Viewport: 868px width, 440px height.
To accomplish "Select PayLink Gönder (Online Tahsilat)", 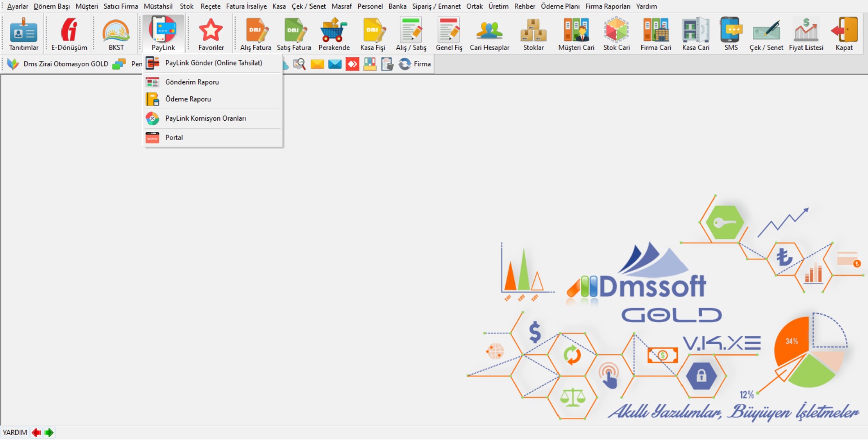I will (x=213, y=63).
